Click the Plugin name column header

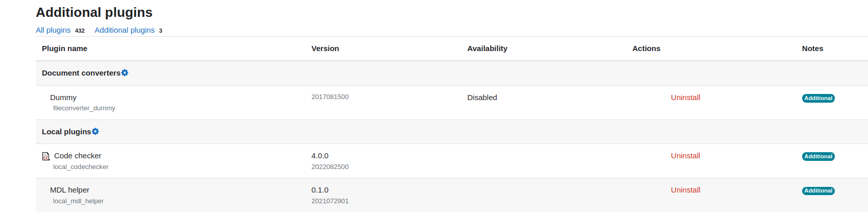click(64, 49)
